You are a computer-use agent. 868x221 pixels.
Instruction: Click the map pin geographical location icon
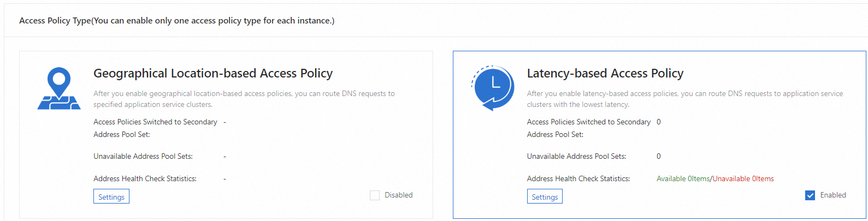[x=59, y=88]
